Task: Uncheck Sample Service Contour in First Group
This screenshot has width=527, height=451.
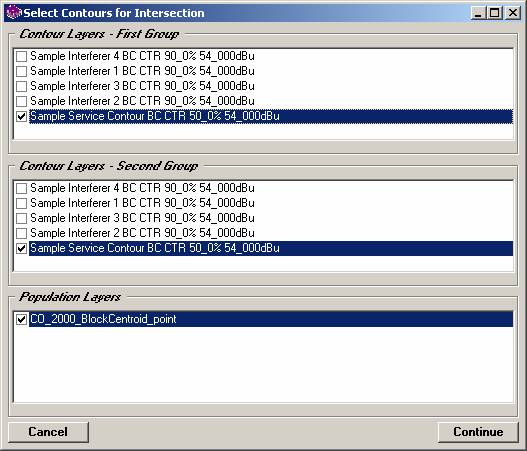Action: (22, 116)
